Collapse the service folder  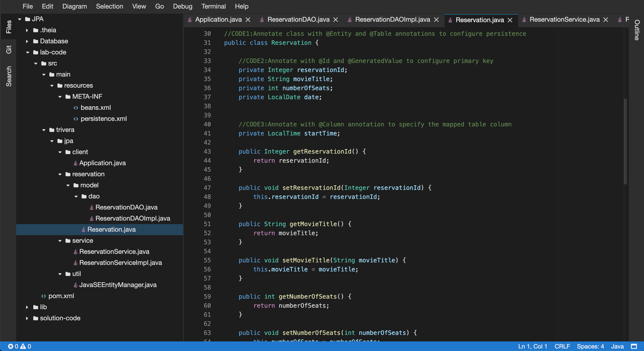click(60, 241)
